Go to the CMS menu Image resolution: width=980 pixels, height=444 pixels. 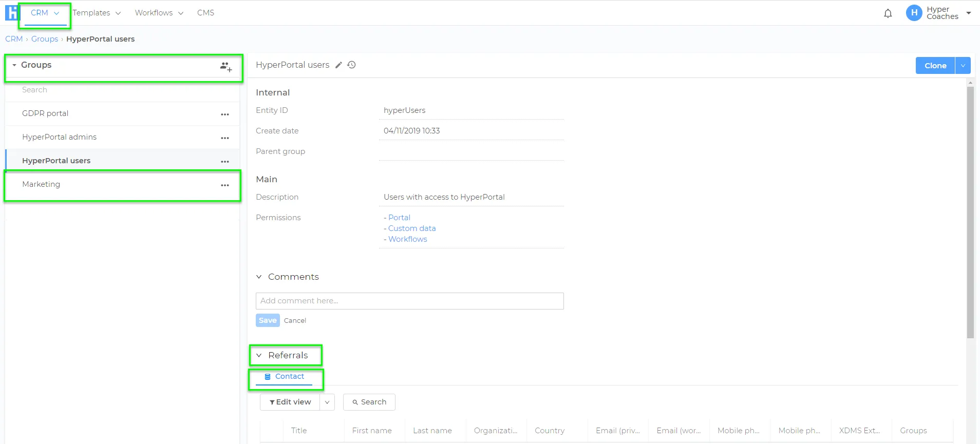pyautogui.click(x=205, y=13)
